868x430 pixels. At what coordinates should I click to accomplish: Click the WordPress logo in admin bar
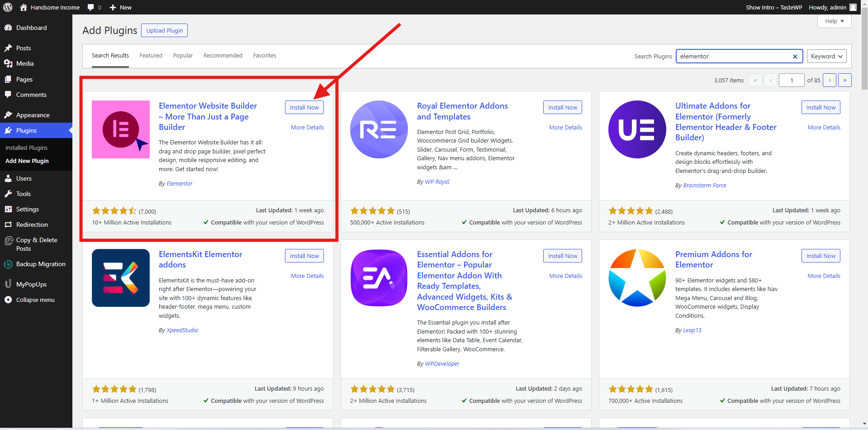[8, 7]
